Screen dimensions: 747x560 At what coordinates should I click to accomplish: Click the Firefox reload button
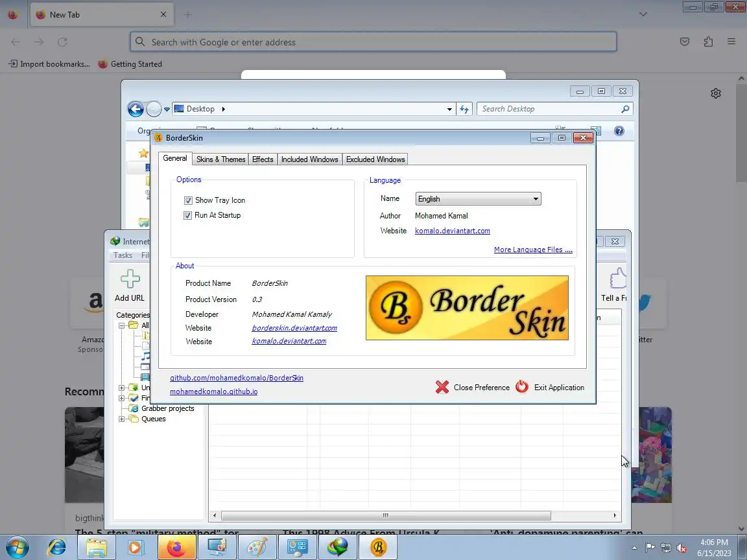62,42
